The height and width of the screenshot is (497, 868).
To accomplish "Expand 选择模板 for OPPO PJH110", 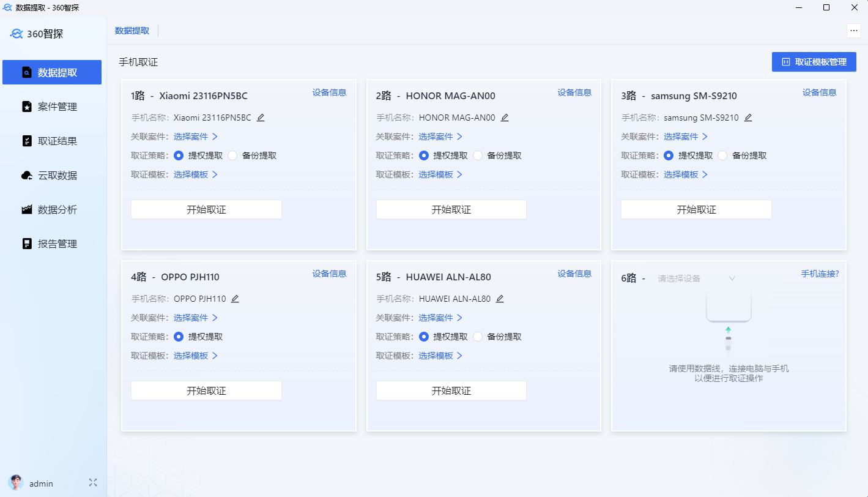I will tap(196, 356).
